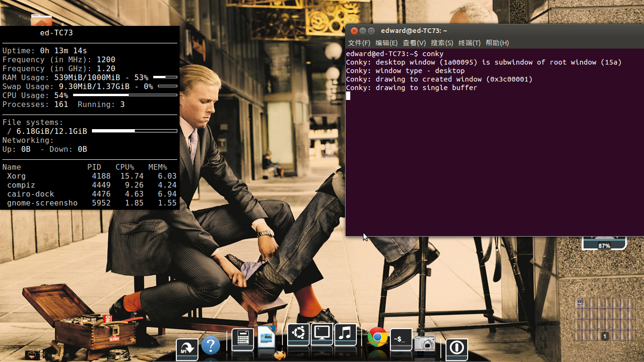Click the terminal title edward@ed-TC73: ~
644x362 pixels.
414,31
